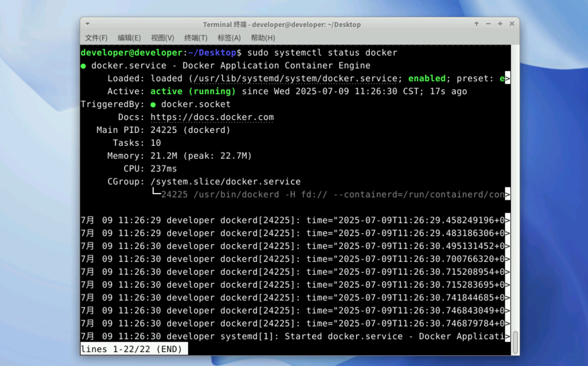
Task: Click the keep-above arrow icon in the title bar
Action: pyautogui.click(x=476, y=24)
